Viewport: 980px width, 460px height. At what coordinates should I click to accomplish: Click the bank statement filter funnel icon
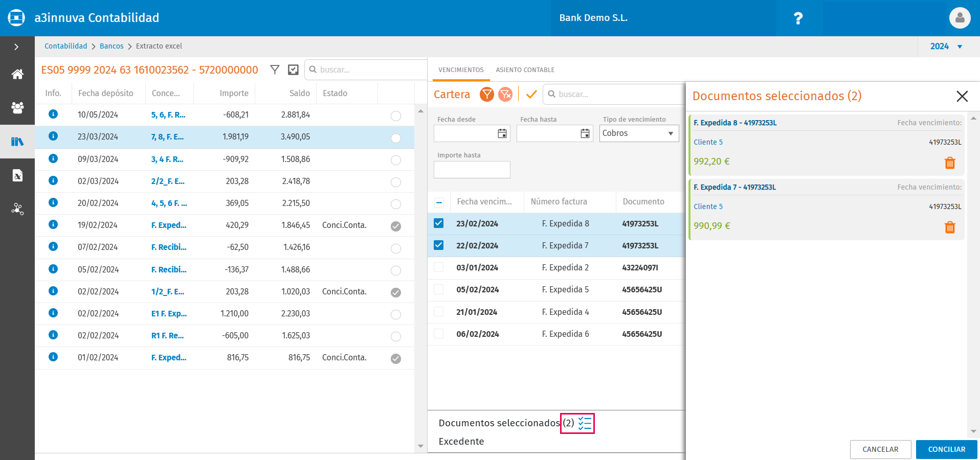(275, 70)
